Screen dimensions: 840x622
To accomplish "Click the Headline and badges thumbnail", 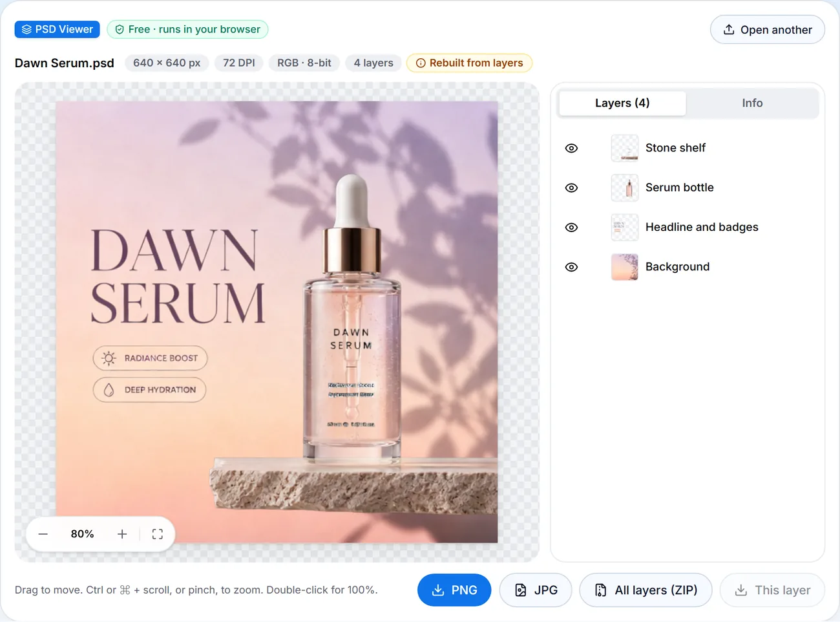I will click(x=625, y=228).
